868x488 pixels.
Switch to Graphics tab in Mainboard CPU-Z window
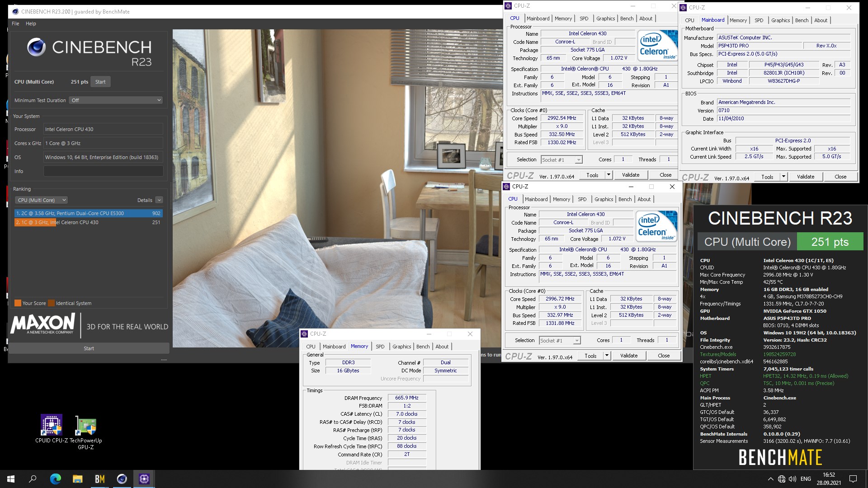pos(781,20)
